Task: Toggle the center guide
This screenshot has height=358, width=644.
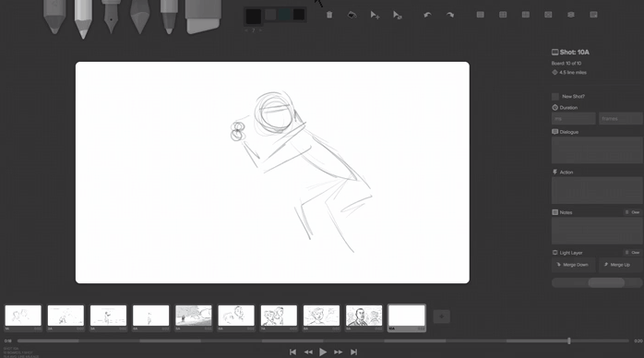Action: 503,15
